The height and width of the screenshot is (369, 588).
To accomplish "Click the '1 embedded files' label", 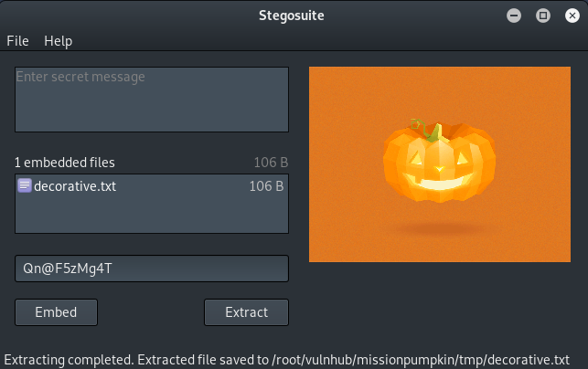I will 65,163.
